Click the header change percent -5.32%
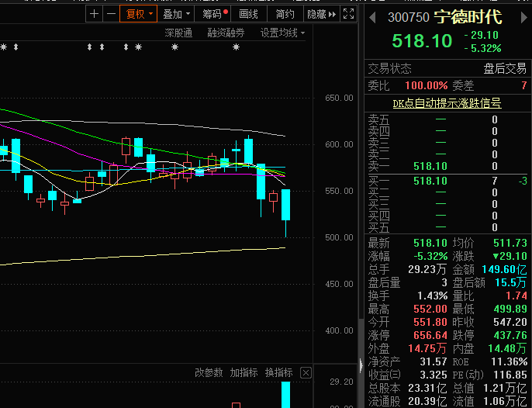The width and height of the screenshot is (532, 408). pos(483,49)
